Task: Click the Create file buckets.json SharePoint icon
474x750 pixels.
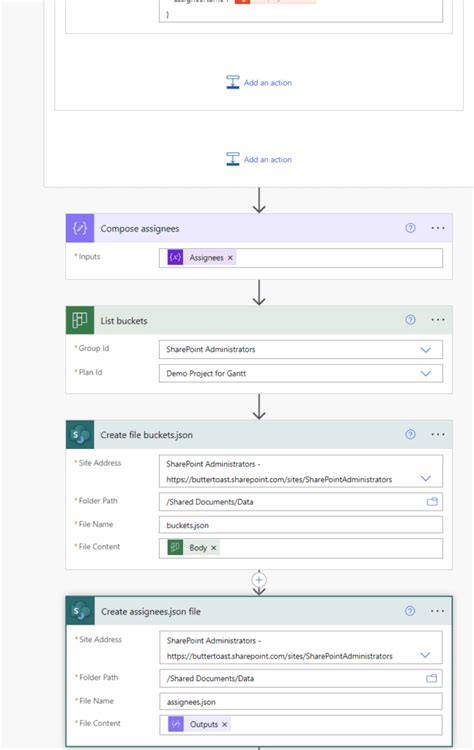Action: tap(80, 434)
